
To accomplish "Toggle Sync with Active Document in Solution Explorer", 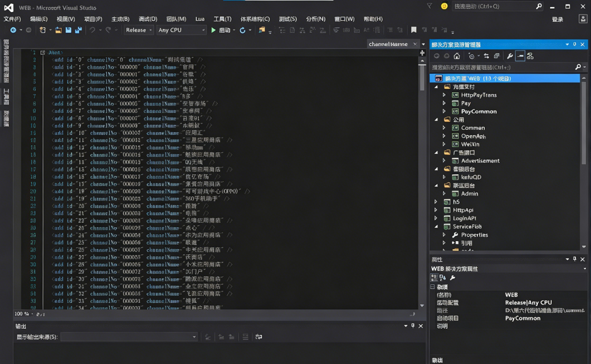I will tap(487, 56).
